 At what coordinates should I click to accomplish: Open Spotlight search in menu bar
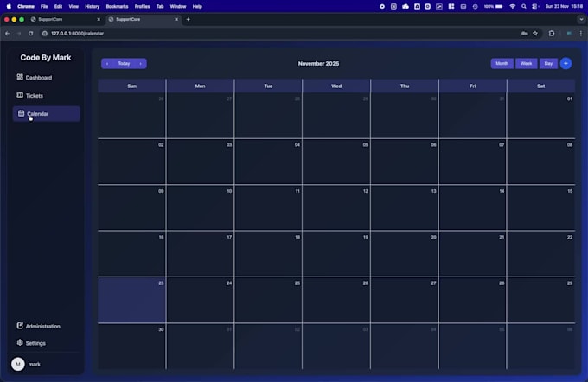click(x=523, y=6)
